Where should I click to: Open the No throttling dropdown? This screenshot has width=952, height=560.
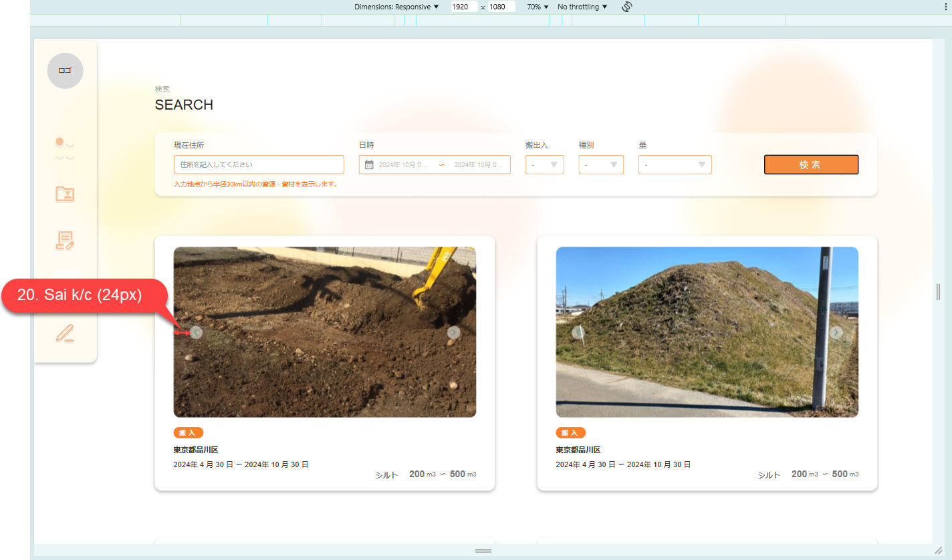[582, 7]
